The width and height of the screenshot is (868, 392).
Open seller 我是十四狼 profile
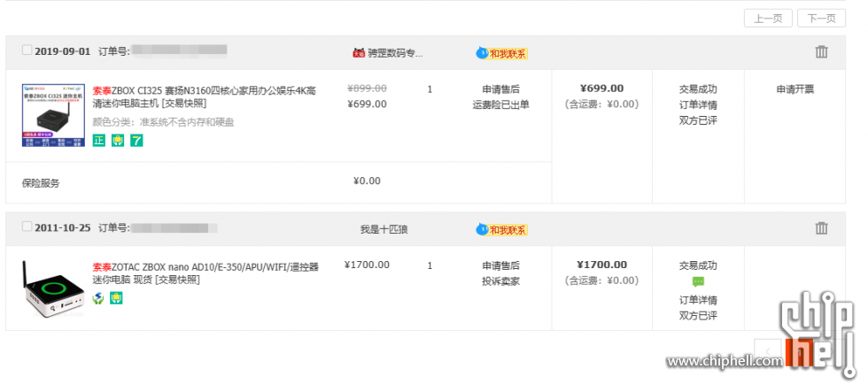384,229
